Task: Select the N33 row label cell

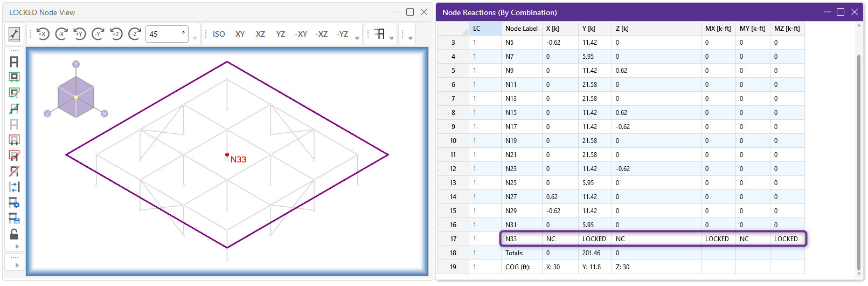Action: pos(522,239)
